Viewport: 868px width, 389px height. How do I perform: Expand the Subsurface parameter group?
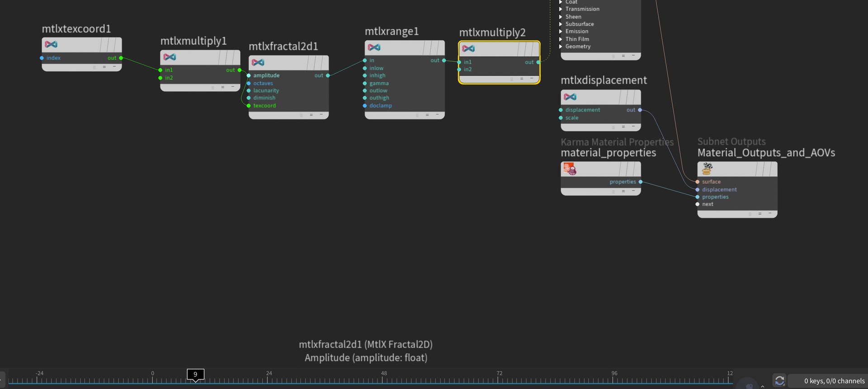pyautogui.click(x=561, y=24)
